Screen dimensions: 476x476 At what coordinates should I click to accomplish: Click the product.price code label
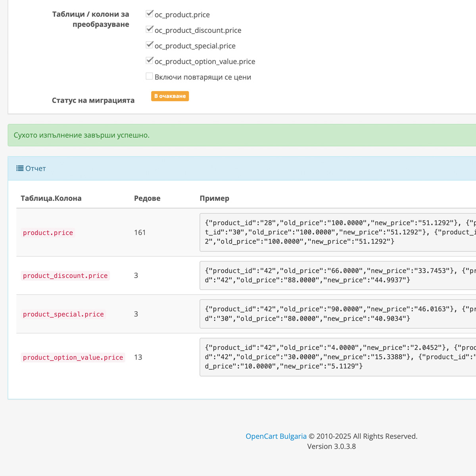pos(48,233)
